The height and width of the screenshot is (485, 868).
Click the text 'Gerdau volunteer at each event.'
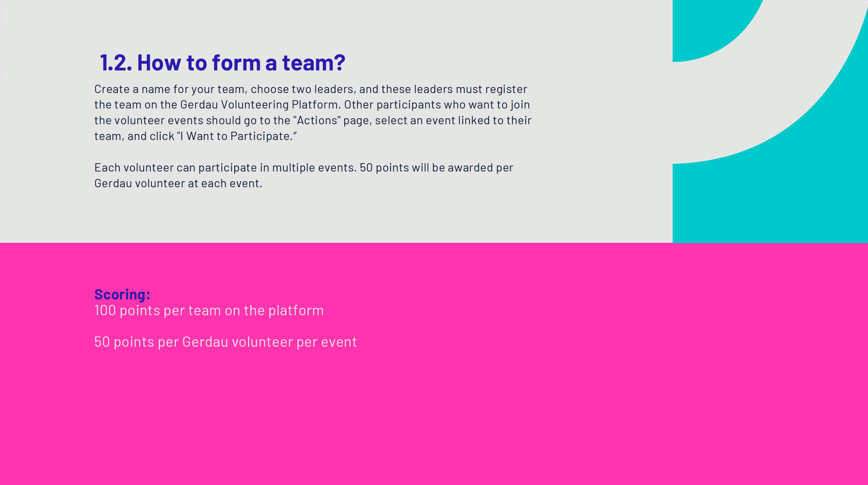[x=178, y=184]
